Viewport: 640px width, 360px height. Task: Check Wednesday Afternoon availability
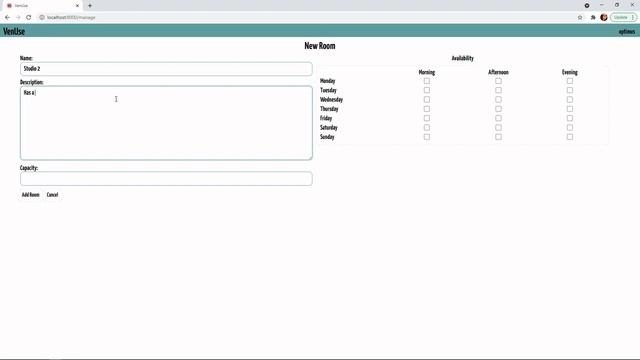[498, 100]
